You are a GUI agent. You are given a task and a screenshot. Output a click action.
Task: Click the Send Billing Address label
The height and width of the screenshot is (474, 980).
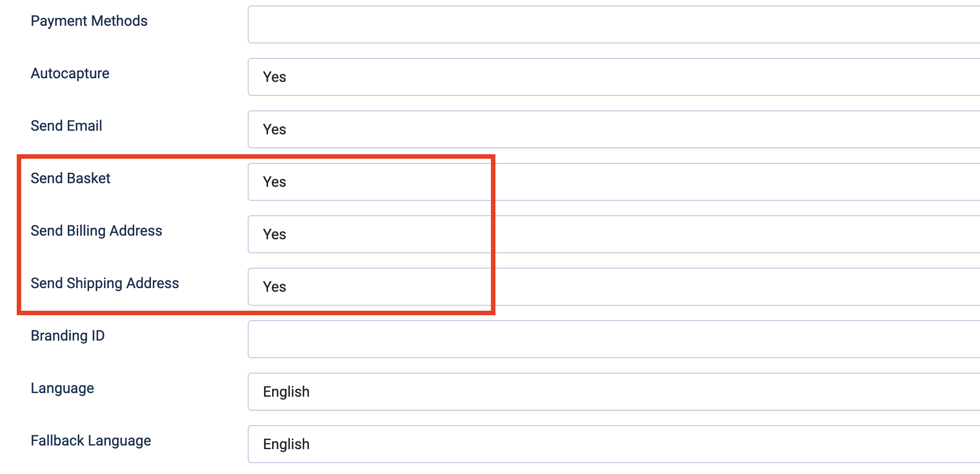pyautogui.click(x=96, y=230)
